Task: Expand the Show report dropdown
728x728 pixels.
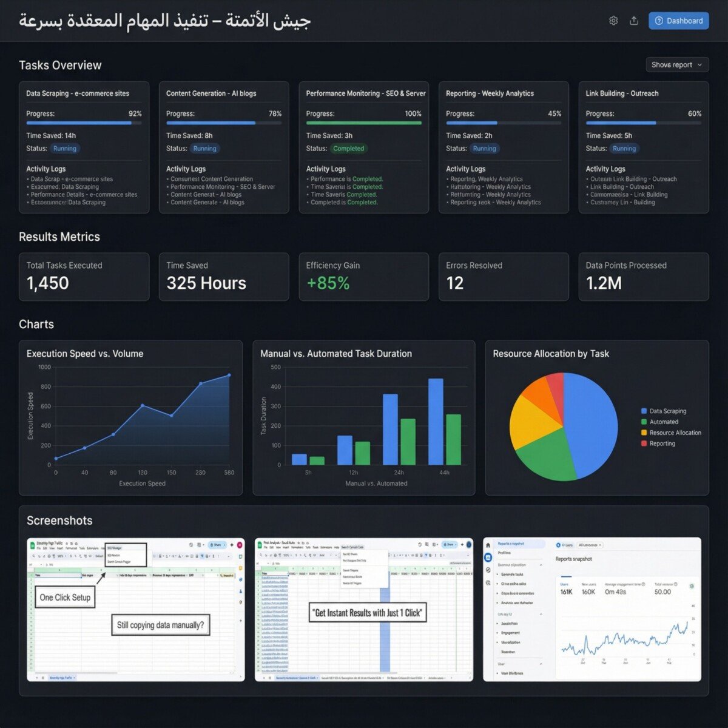Action: tap(677, 65)
